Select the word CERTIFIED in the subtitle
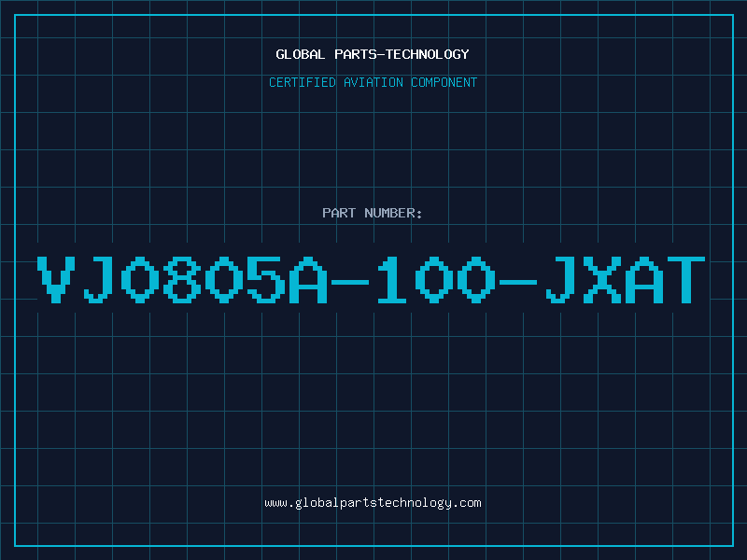The height and width of the screenshot is (560, 747). 303,82
